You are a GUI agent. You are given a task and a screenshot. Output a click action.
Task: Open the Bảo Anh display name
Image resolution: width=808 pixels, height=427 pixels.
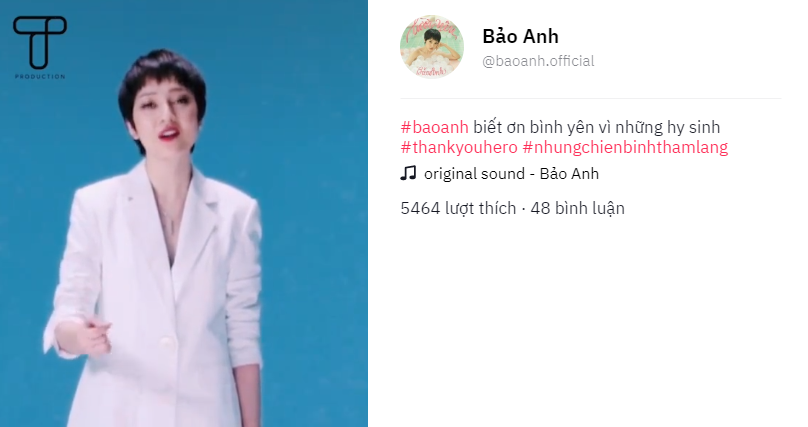coord(520,36)
